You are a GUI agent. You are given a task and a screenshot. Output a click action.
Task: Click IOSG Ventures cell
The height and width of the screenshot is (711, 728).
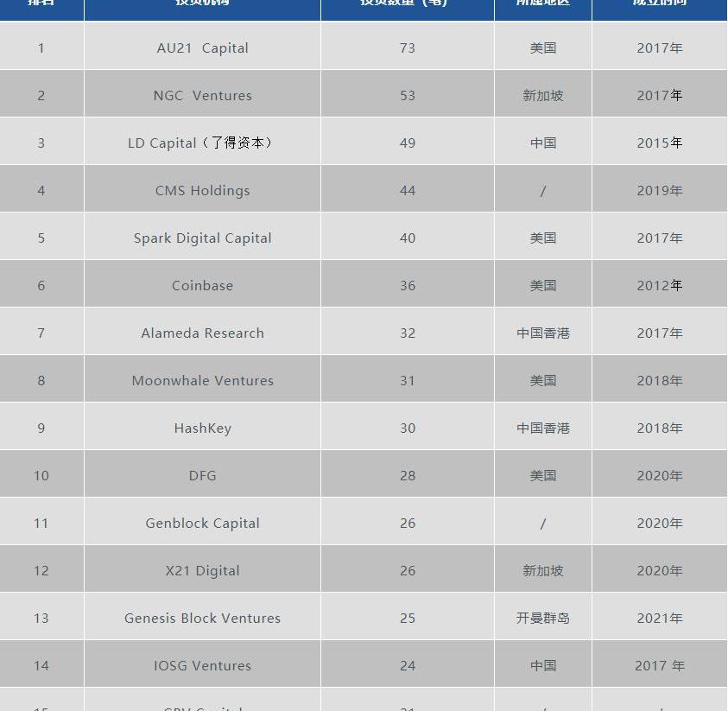pos(202,665)
